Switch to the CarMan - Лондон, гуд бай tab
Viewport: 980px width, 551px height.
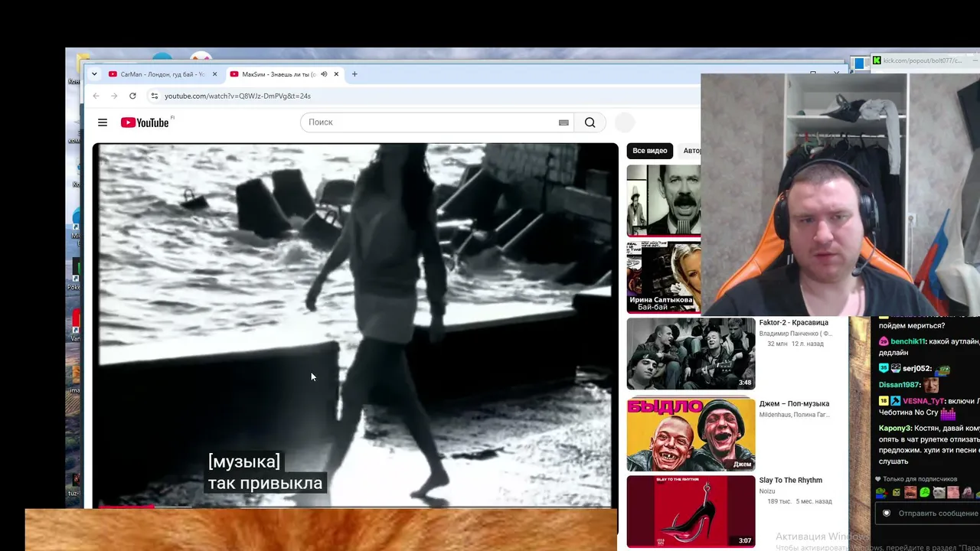tap(162, 74)
